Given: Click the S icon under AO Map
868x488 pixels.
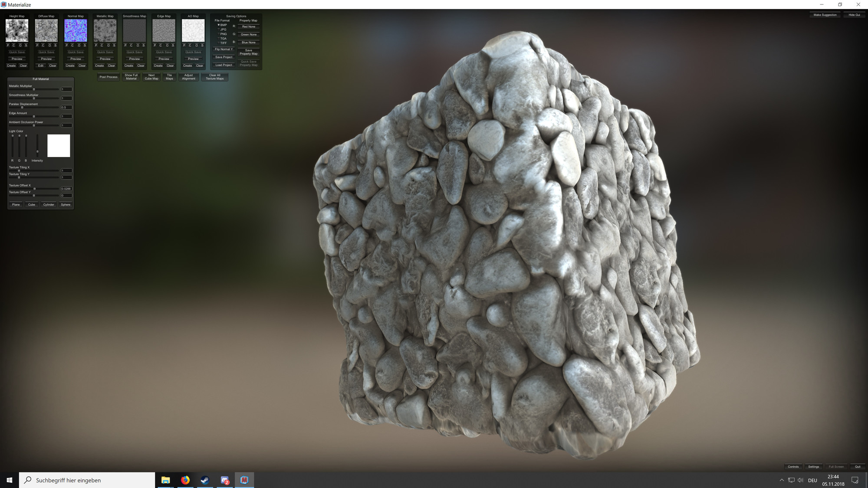Looking at the screenshot, I should pos(202,45).
